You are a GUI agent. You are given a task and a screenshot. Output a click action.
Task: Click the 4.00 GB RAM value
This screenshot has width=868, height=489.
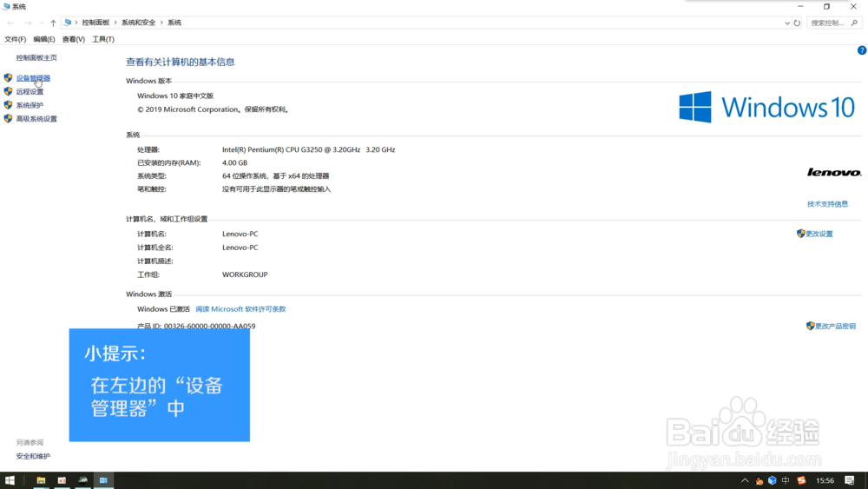(x=234, y=162)
